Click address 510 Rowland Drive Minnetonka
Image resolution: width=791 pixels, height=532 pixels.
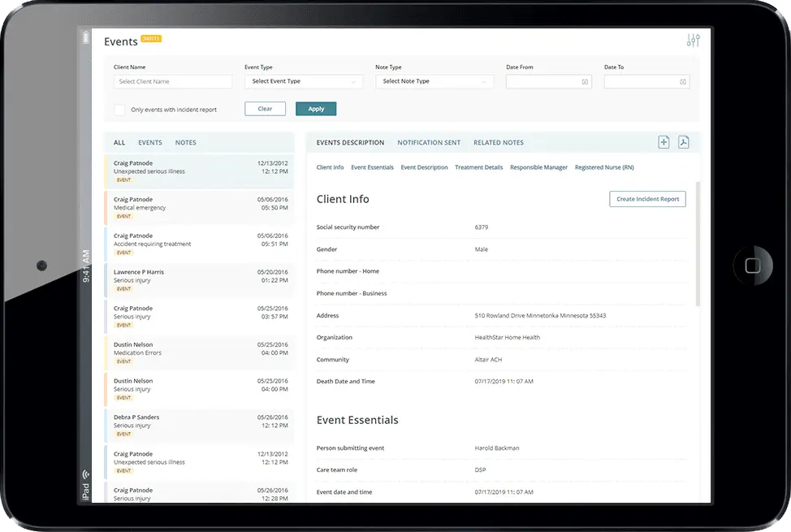pos(540,316)
